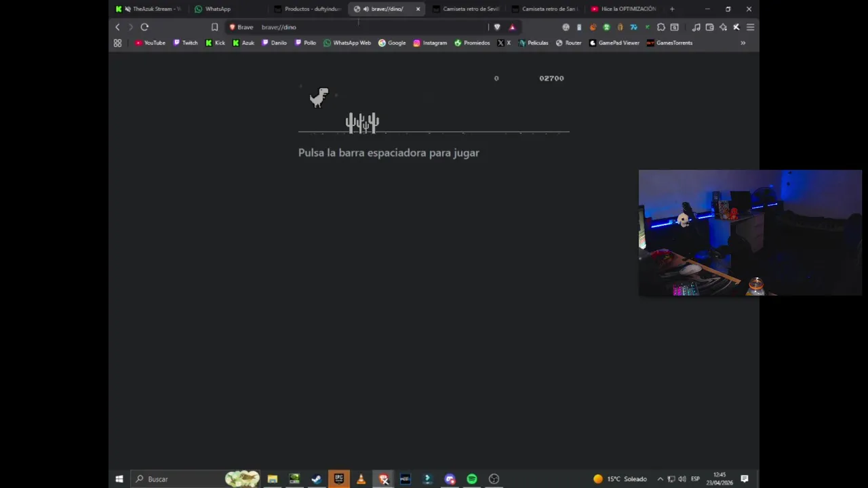Open the extensions puzzle-piece menu
This screenshot has height=488, width=868.
[660, 27]
